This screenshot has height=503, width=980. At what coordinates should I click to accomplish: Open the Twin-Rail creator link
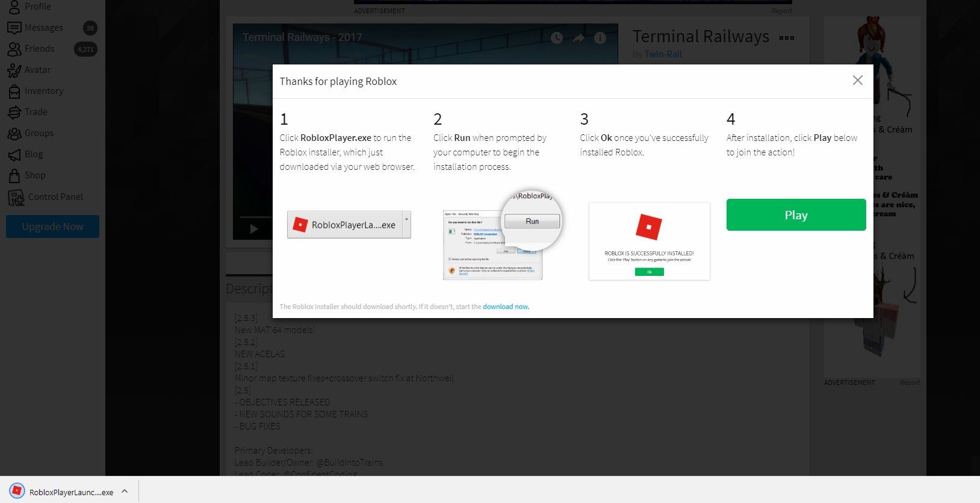tap(663, 54)
